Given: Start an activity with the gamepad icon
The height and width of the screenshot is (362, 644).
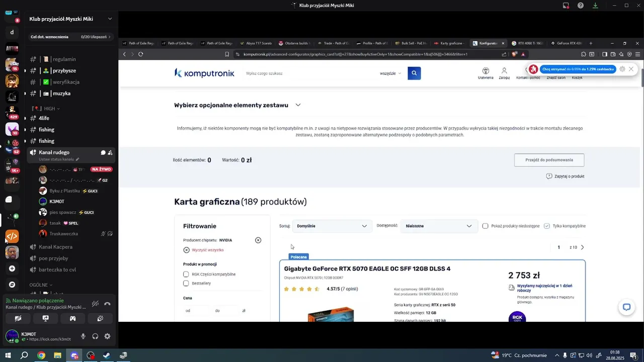Looking at the screenshot, I should point(72,318).
